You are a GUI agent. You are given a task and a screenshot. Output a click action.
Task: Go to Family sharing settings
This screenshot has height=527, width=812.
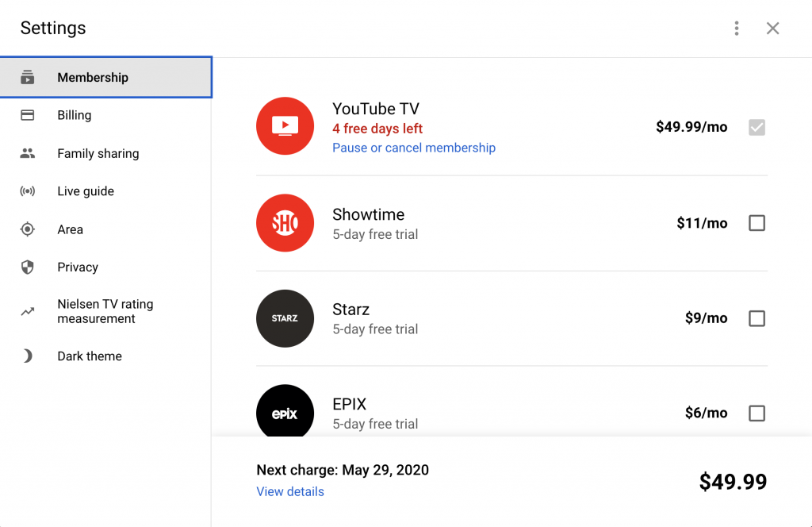coord(106,153)
